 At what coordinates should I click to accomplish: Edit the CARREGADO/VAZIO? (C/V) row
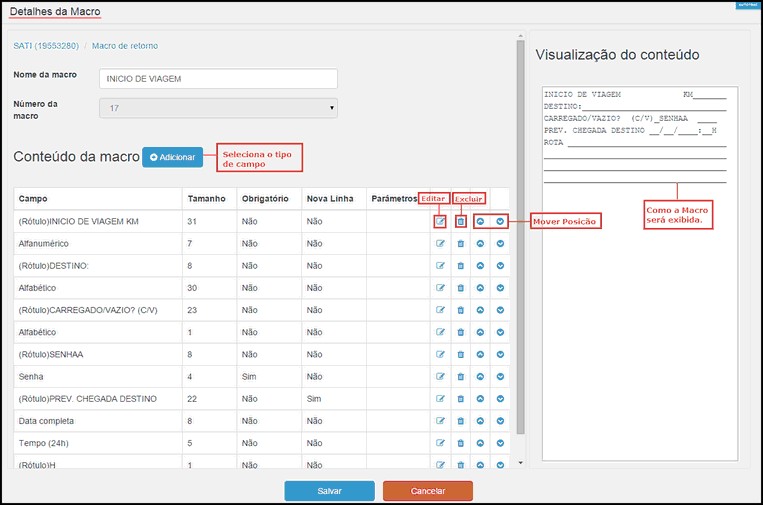click(x=440, y=310)
